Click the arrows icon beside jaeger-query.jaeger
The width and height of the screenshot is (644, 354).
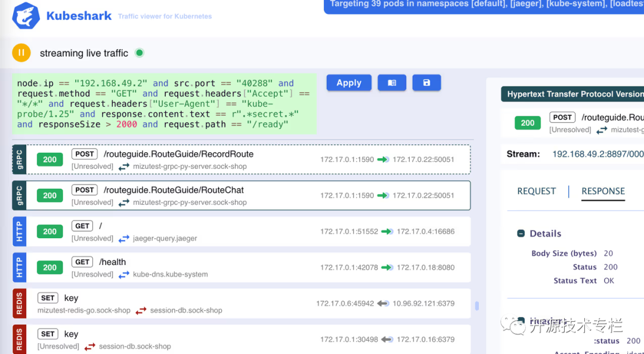point(123,238)
